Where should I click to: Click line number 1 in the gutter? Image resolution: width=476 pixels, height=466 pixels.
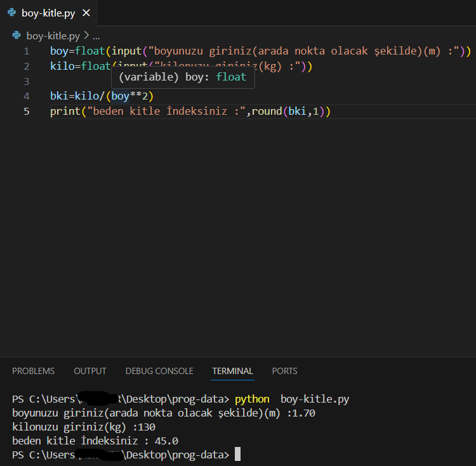click(26, 51)
